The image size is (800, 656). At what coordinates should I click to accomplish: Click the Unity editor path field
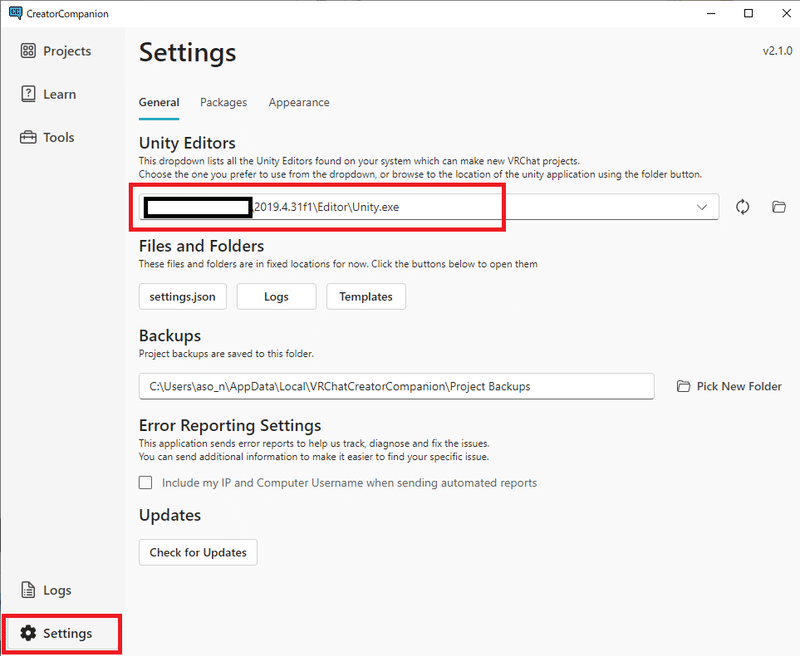[429, 207]
